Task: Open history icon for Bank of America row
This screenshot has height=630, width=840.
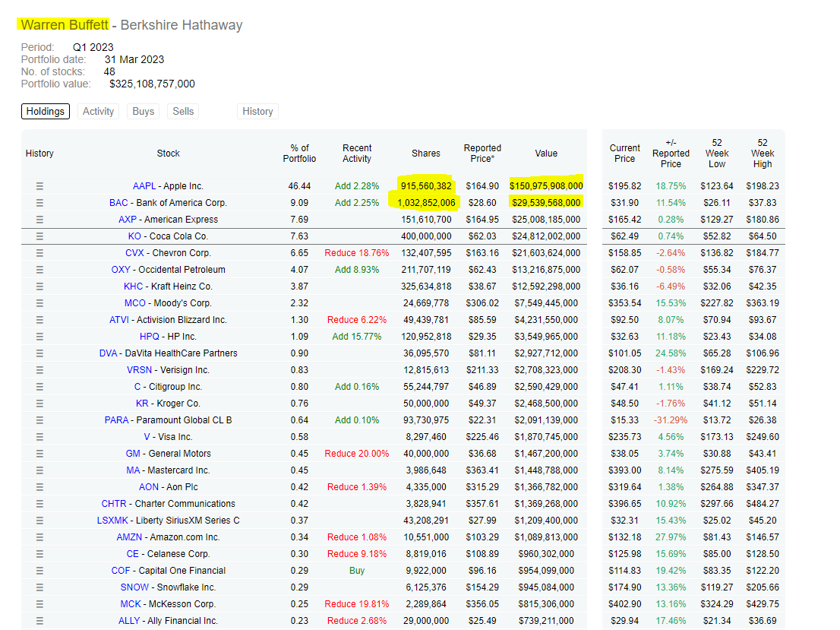Action: pyautogui.click(x=39, y=203)
